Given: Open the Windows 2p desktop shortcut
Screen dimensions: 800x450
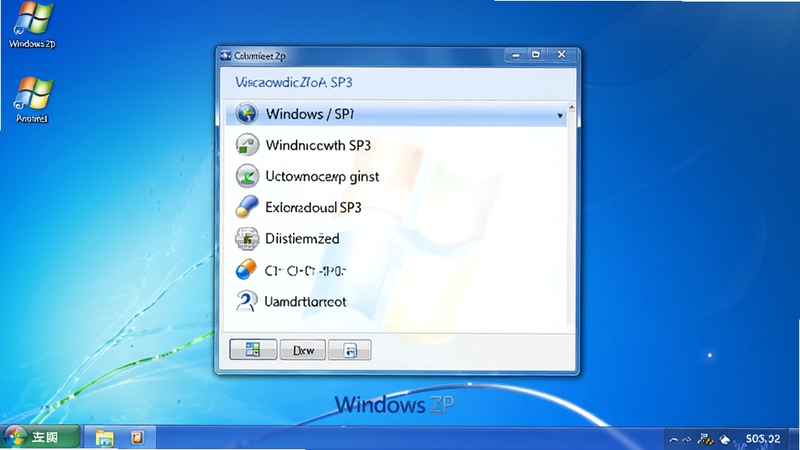Looking at the screenshot, I should [32, 26].
